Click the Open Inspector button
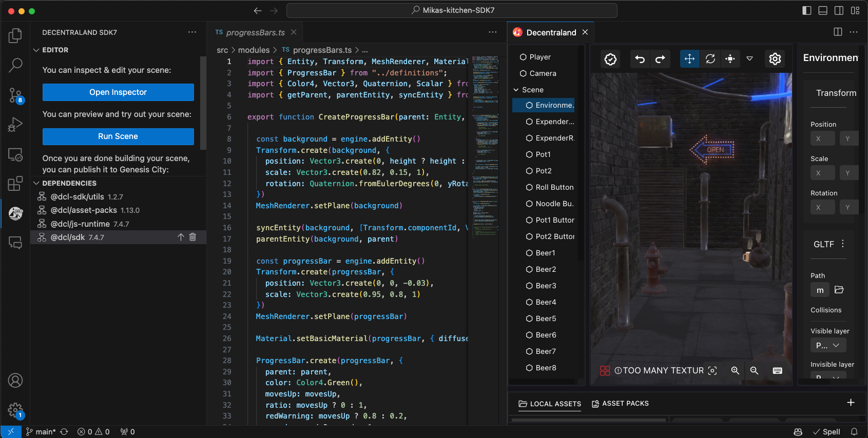The height and width of the screenshot is (438, 868). point(118,92)
